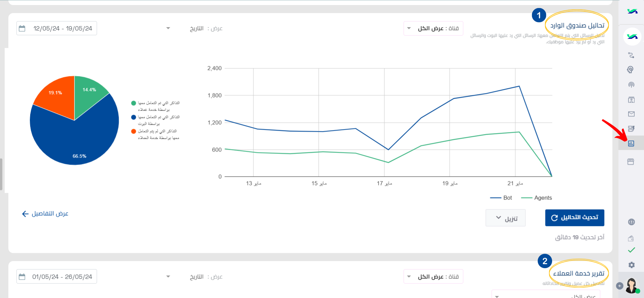Toggle the orange unhandled tickets legend item
This screenshot has height=298, width=644.
tap(155, 134)
